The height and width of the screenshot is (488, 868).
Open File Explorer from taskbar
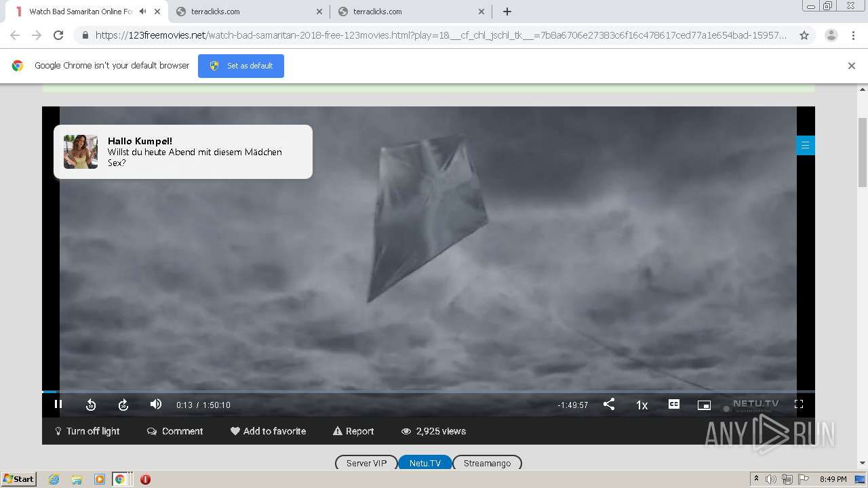pyautogui.click(x=77, y=479)
